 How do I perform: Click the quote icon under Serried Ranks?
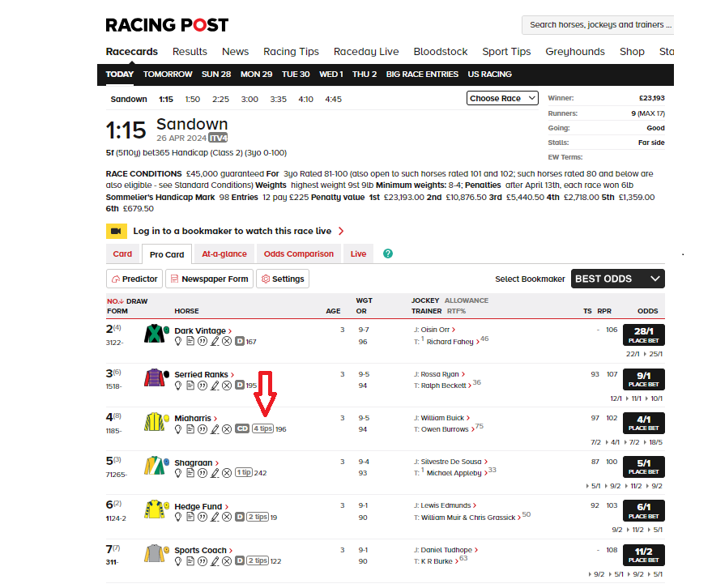(203, 385)
